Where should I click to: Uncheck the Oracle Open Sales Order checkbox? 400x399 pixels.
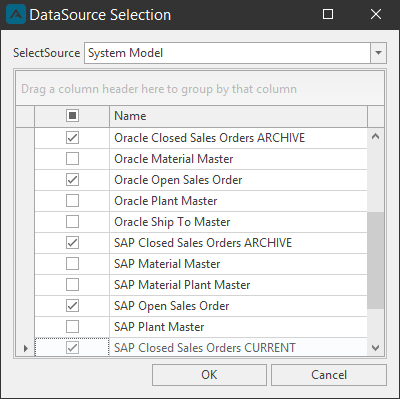[x=72, y=180]
